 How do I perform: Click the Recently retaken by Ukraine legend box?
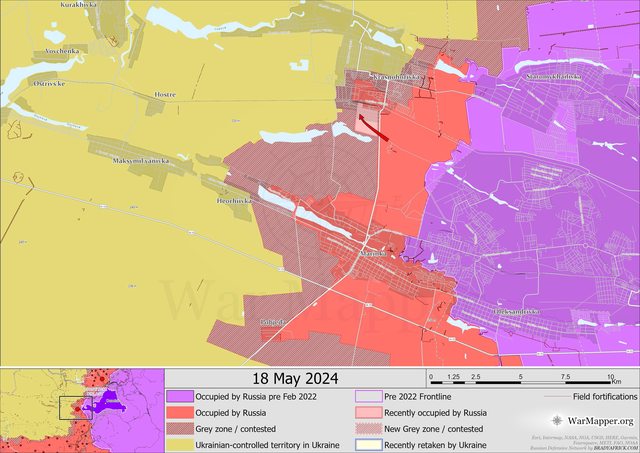(367, 444)
